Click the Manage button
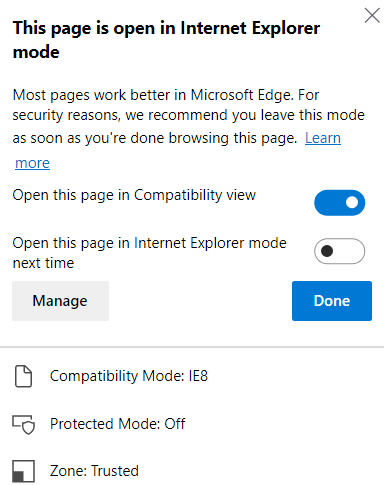Image resolution: width=384 pixels, height=485 pixels. pos(60,301)
